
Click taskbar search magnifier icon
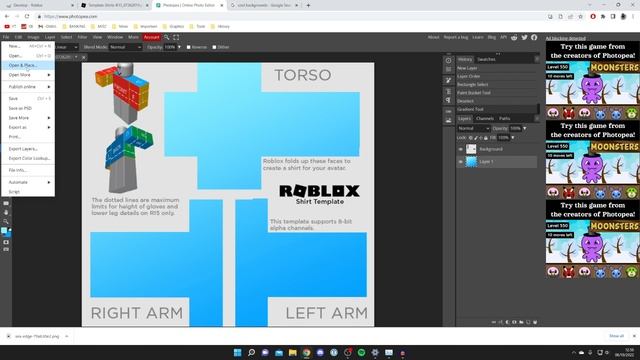click(x=251, y=352)
